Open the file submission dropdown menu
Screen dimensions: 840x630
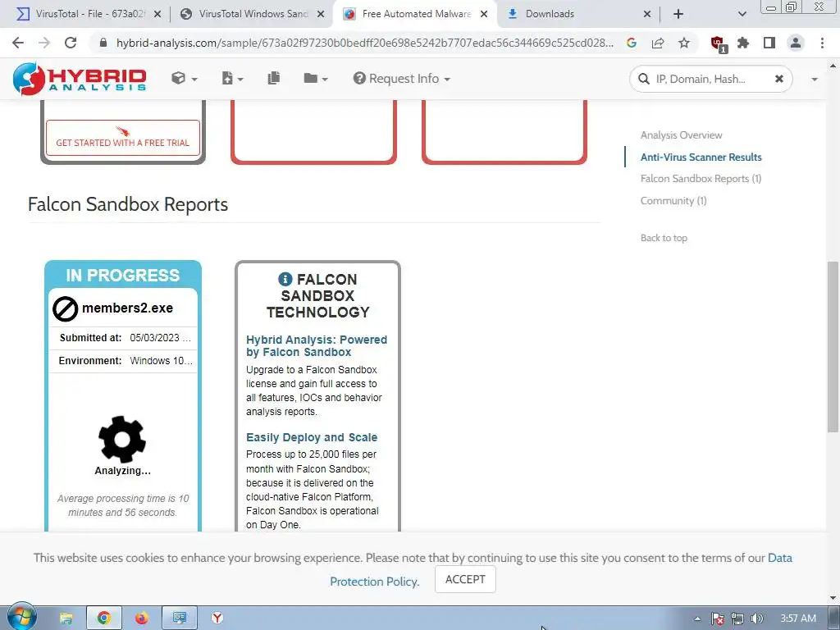pos(232,79)
